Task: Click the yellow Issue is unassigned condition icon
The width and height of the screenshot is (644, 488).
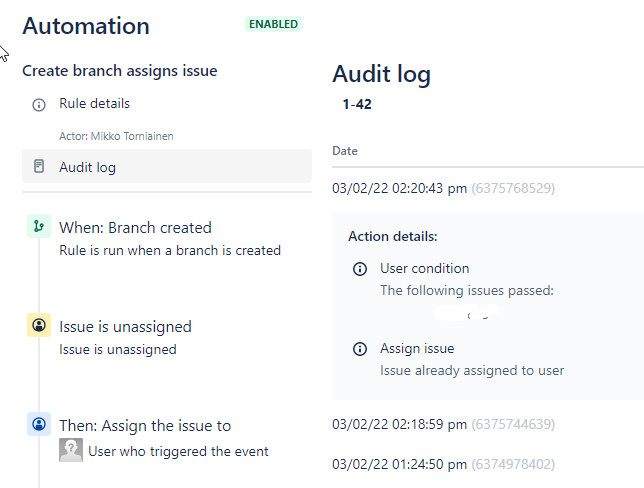Action: point(39,326)
